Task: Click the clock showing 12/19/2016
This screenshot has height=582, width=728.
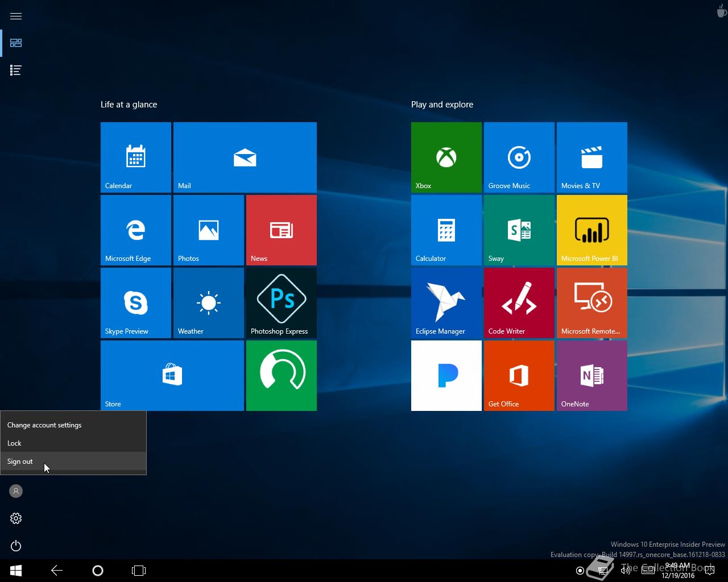Action: coord(677,571)
